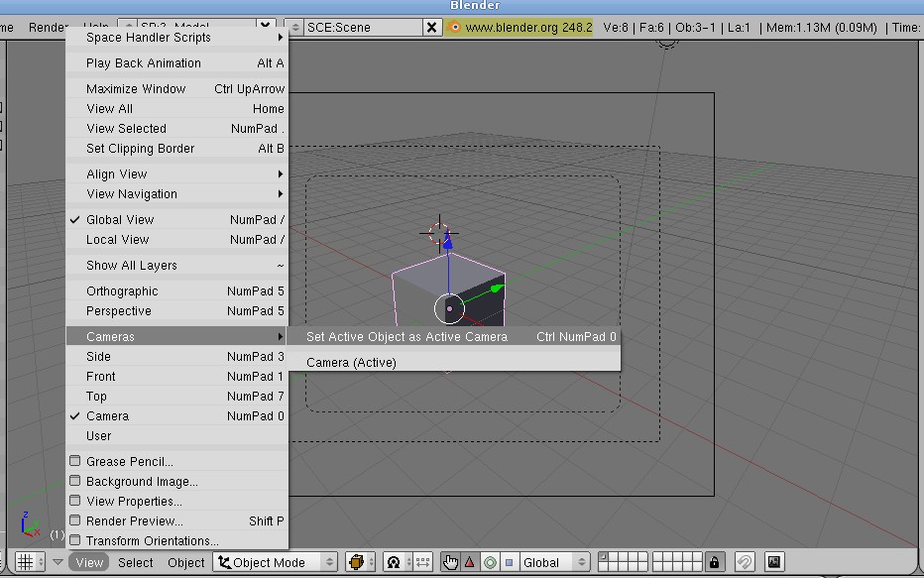This screenshot has height=578, width=924.
Task: Open the Render menu in the top bar
Action: pos(49,27)
